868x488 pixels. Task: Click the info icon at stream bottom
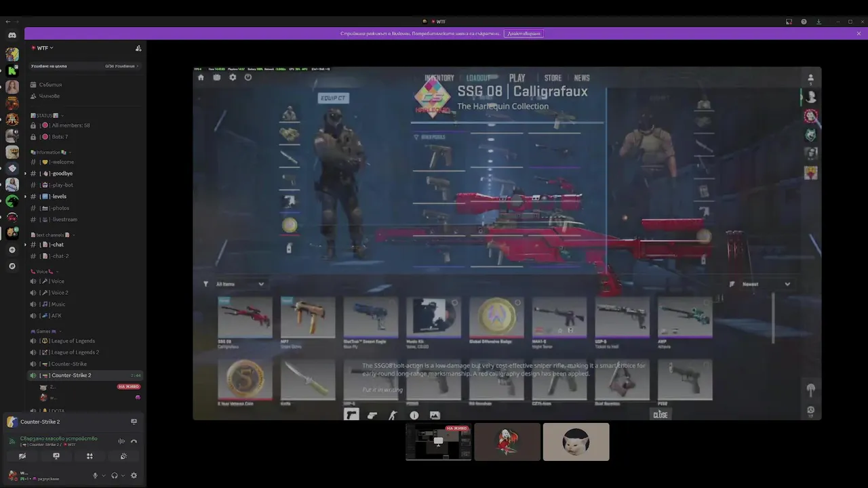pos(414,415)
